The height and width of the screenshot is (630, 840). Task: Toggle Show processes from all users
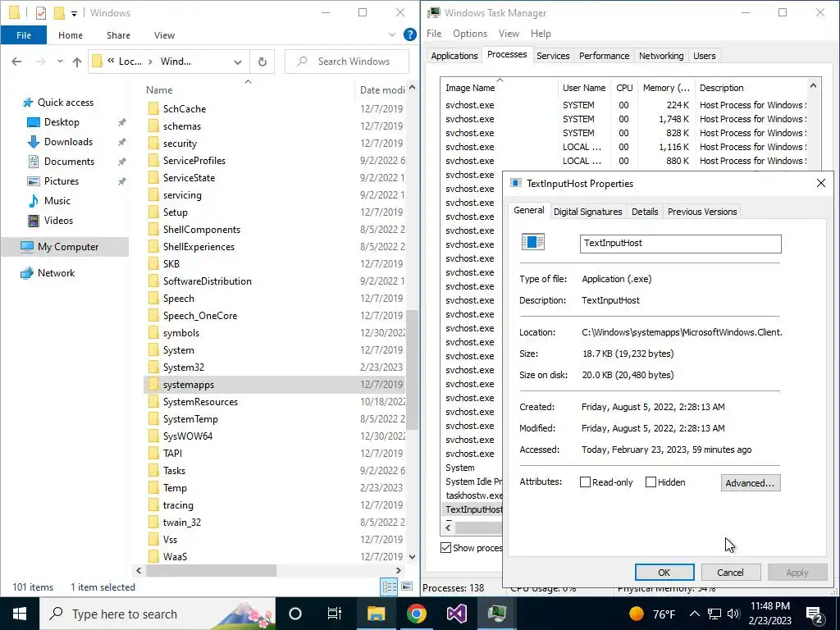pos(445,547)
